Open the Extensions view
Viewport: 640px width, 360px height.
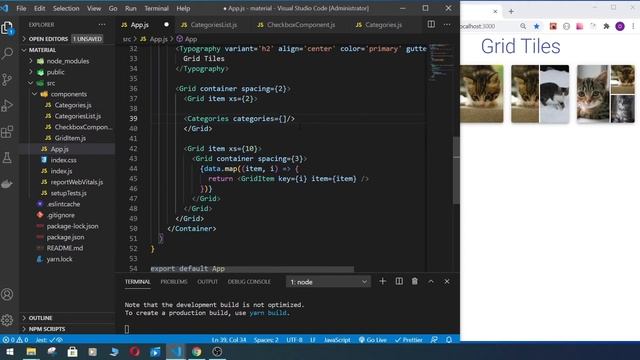coord(7,132)
